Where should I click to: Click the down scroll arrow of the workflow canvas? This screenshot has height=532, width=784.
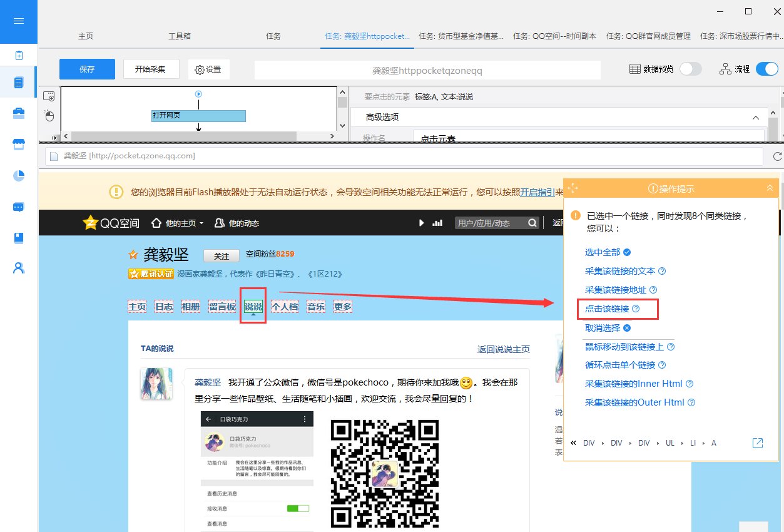[x=342, y=126]
